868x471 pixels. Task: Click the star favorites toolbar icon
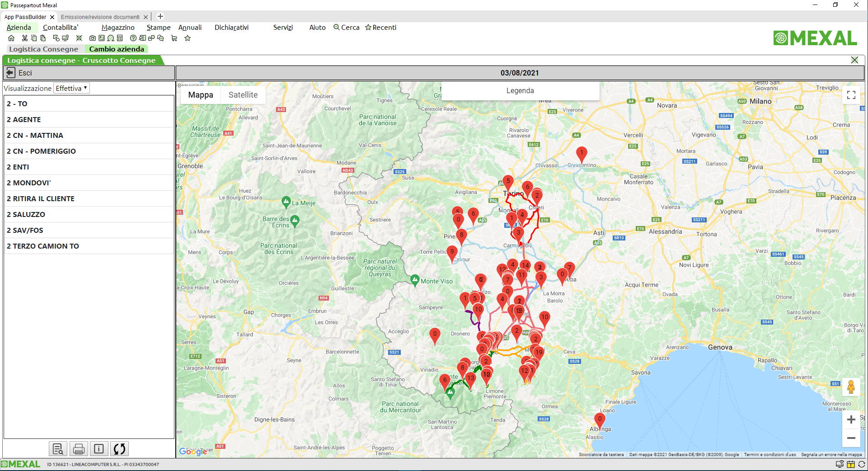tap(188, 38)
